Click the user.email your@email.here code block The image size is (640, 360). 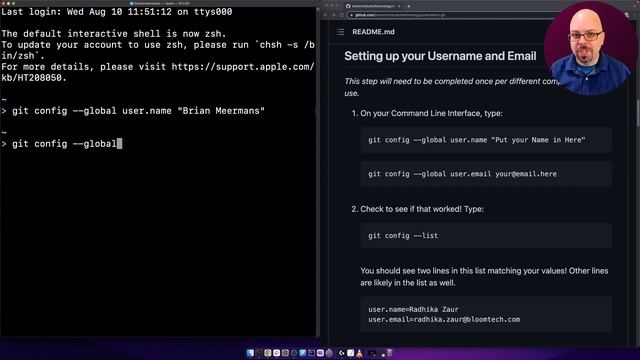(x=486, y=174)
